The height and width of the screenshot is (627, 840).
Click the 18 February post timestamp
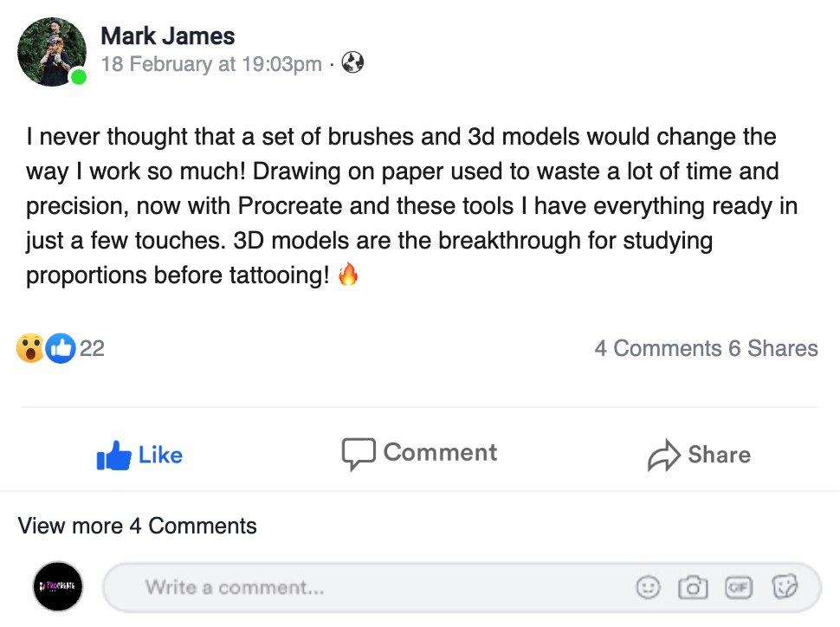tap(211, 64)
